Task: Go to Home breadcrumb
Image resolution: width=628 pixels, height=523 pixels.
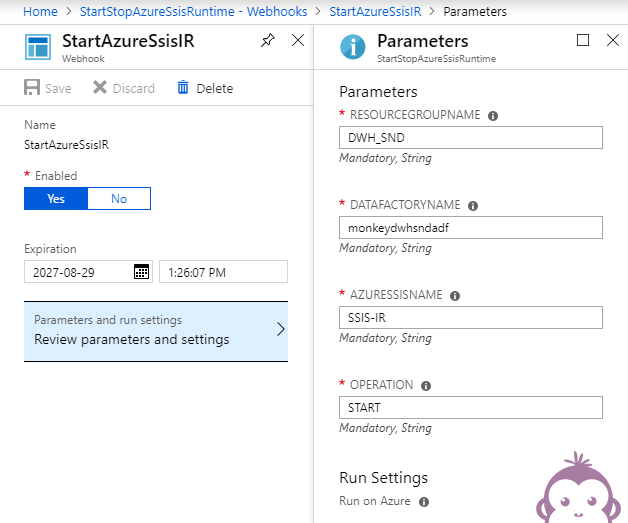Action: pyautogui.click(x=40, y=11)
